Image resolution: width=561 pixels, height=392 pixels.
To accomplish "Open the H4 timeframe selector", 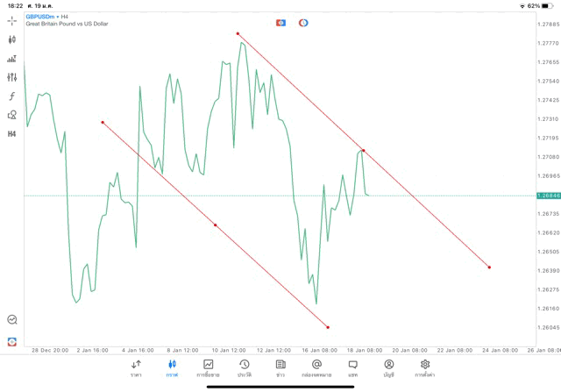I will pos(12,134).
